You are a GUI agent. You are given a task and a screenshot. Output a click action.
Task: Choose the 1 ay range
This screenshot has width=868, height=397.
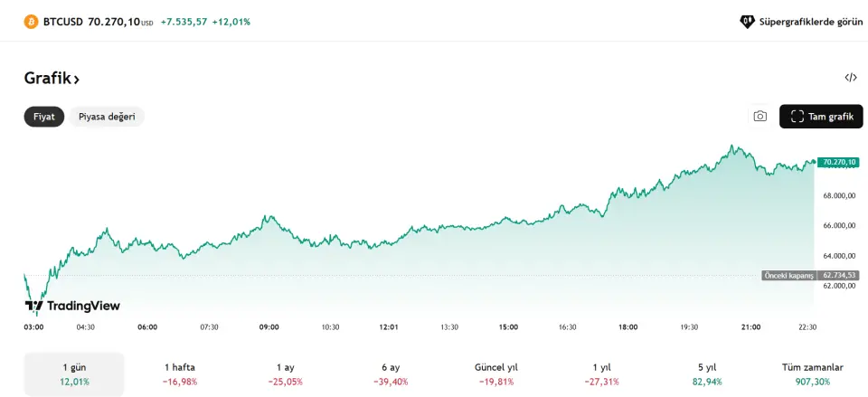[x=286, y=374]
